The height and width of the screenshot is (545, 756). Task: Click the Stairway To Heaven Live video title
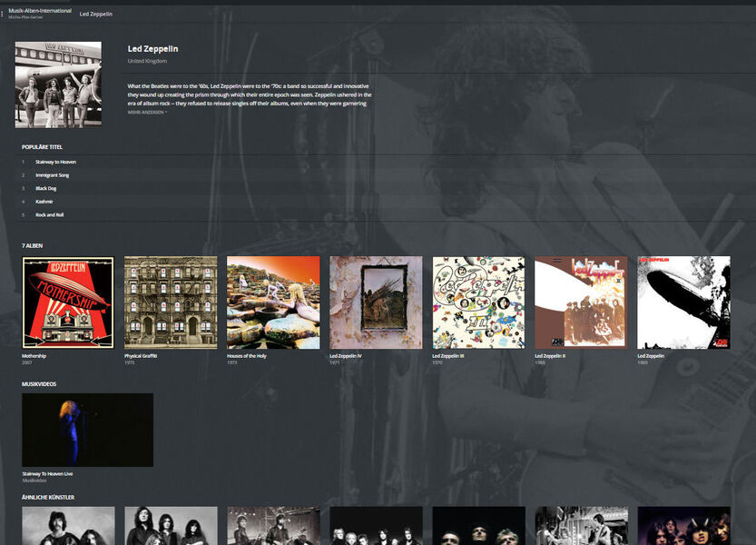click(x=47, y=474)
